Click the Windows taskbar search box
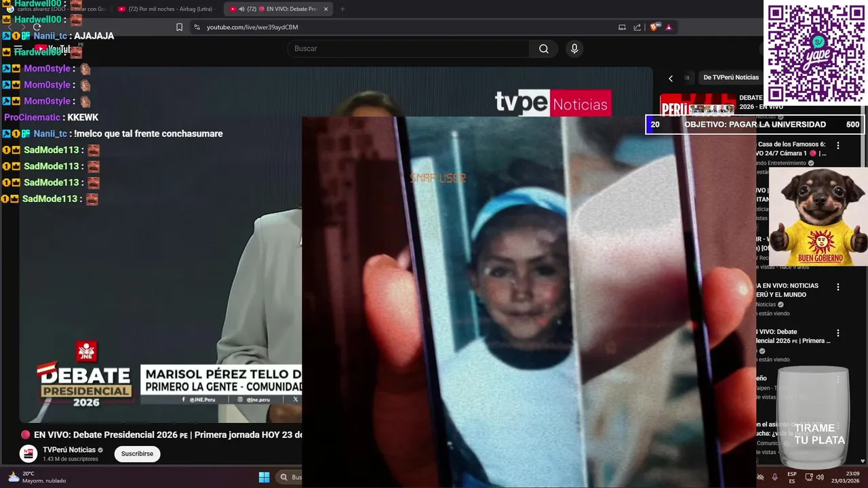Image resolution: width=868 pixels, height=488 pixels. pyautogui.click(x=290, y=477)
